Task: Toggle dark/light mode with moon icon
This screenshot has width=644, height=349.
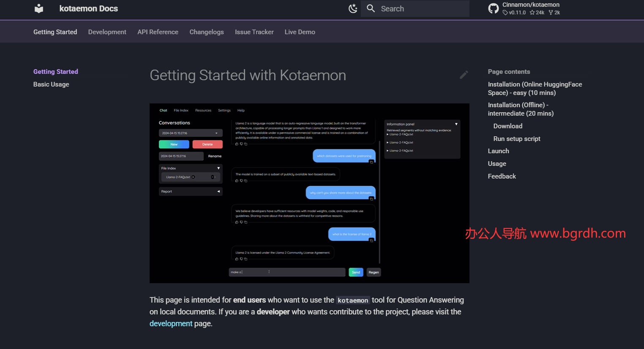Action: pos(353,8)
